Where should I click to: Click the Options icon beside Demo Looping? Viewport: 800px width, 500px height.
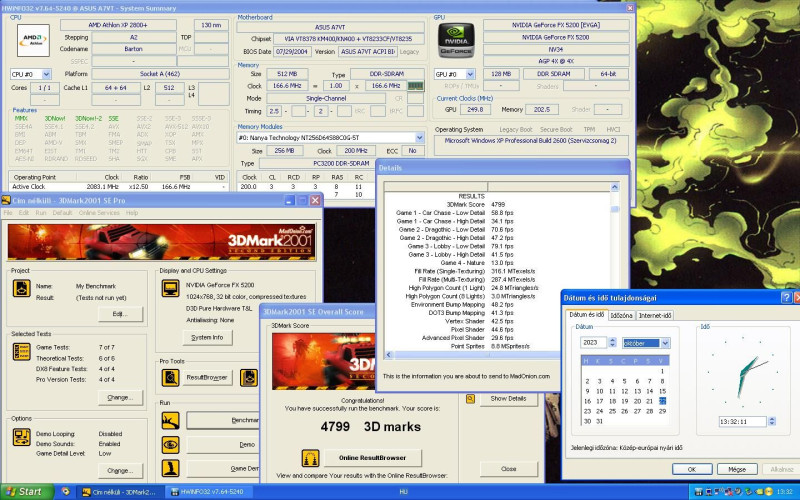coord(21,437)
